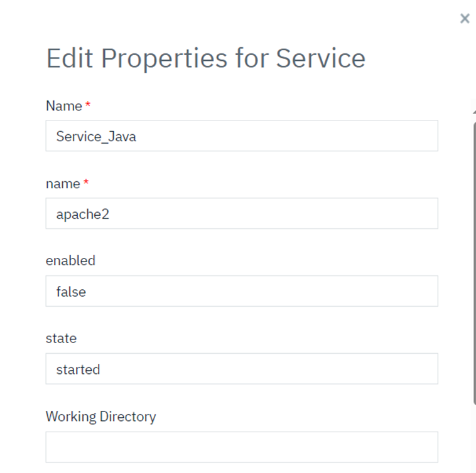This screenshot has width=476, height=473.
Task: Click the lowercase 'name' field label
Action: (63, 184)
